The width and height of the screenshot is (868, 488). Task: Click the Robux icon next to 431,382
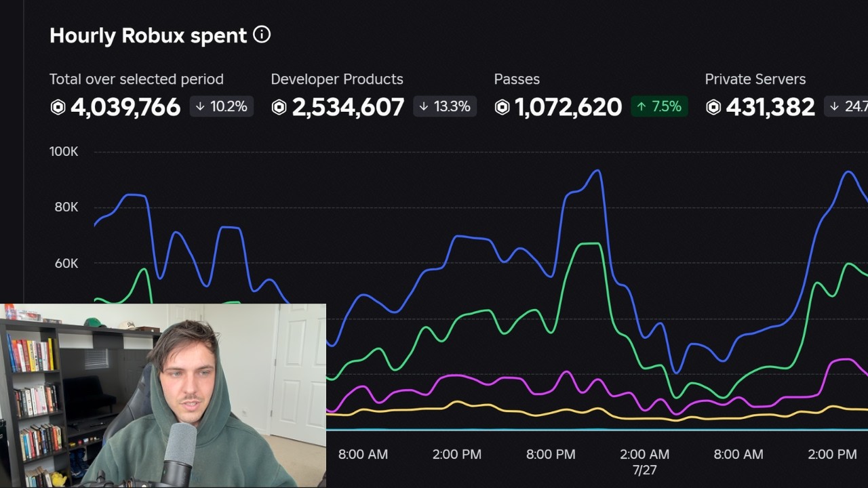[x=713, y=107]
